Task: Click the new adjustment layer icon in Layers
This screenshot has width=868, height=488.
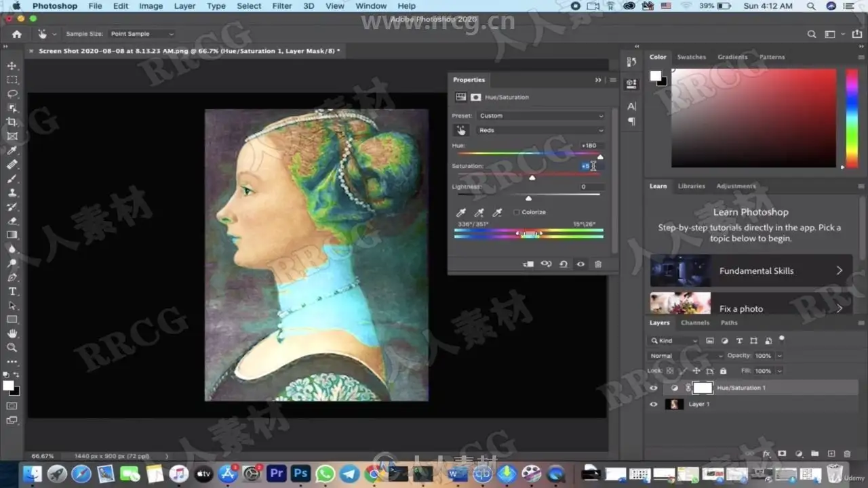Action: tap(798, 454)
